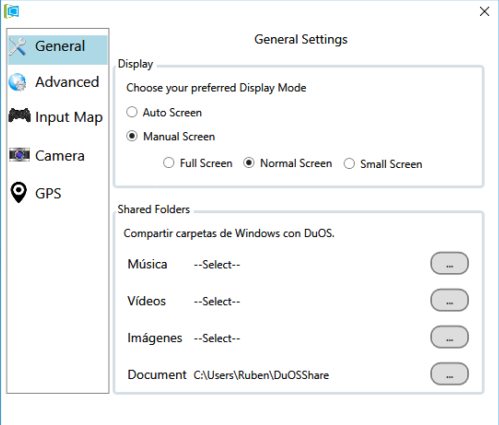The image size is (499, 425).
Task: Click the gamepad icon for Input Map
Action: coord(19,115)
